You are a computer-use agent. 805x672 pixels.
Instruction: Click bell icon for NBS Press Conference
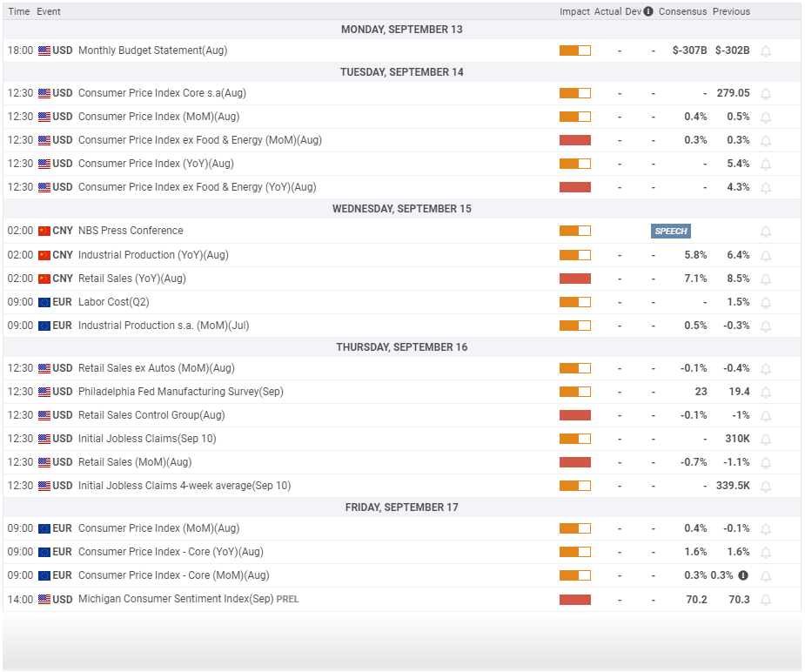[766, 232]
